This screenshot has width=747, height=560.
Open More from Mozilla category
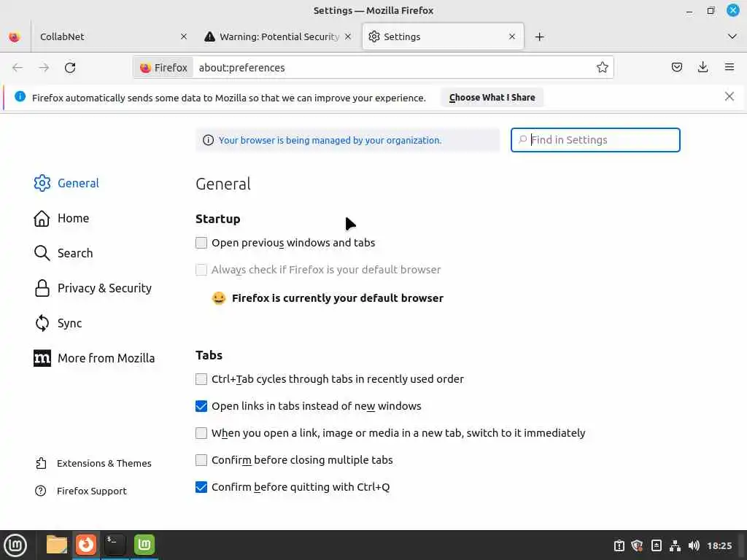pyautogui.click(x=94, y=358)
